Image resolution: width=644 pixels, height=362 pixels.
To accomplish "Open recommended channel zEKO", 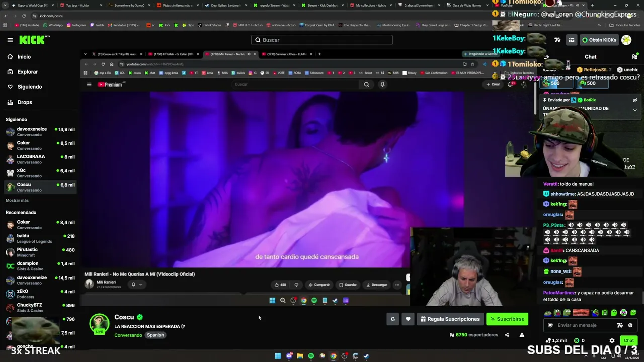I will pyautogui.click(x=40, y=294).
